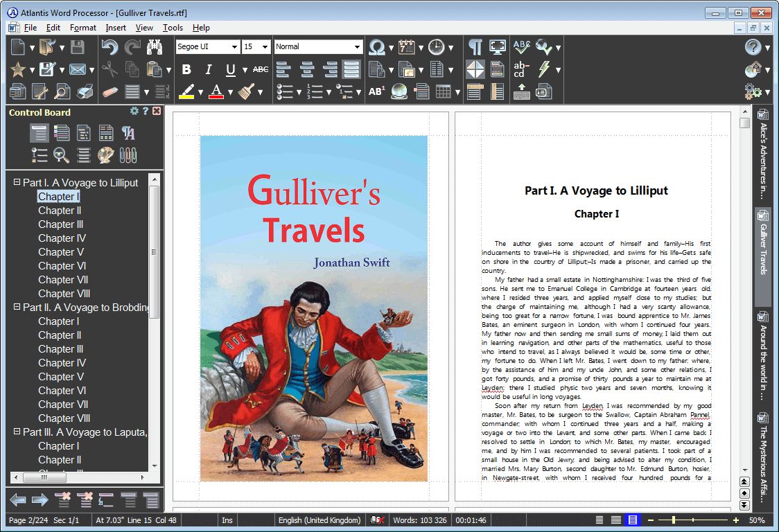
Task: Click the red font color button
Action: pos(216,92)
